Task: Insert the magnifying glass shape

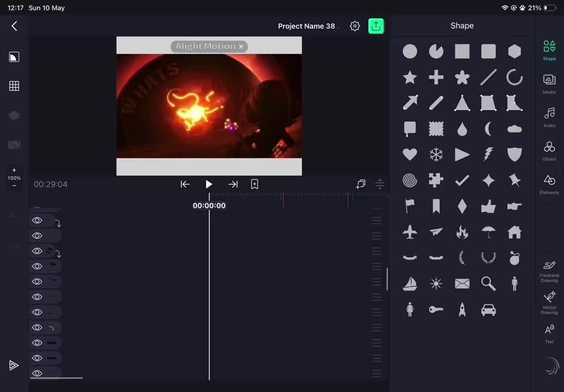Action: [488, 284]
